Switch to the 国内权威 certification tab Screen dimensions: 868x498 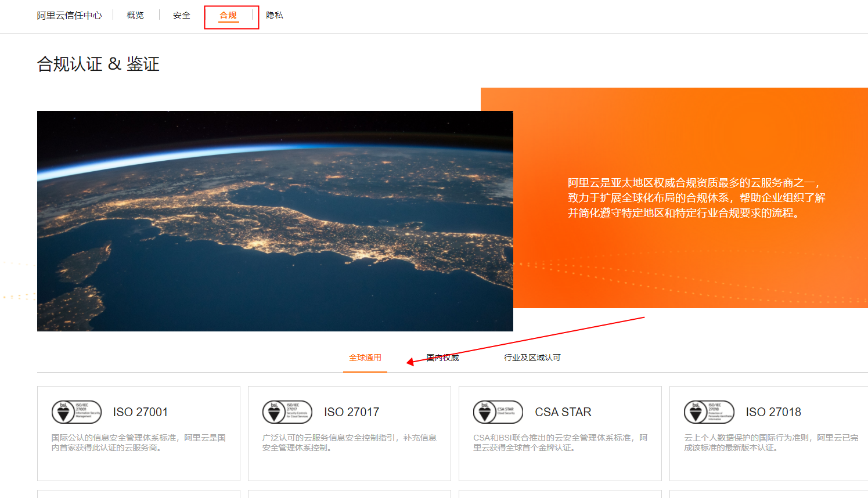(x=442, y=358)
